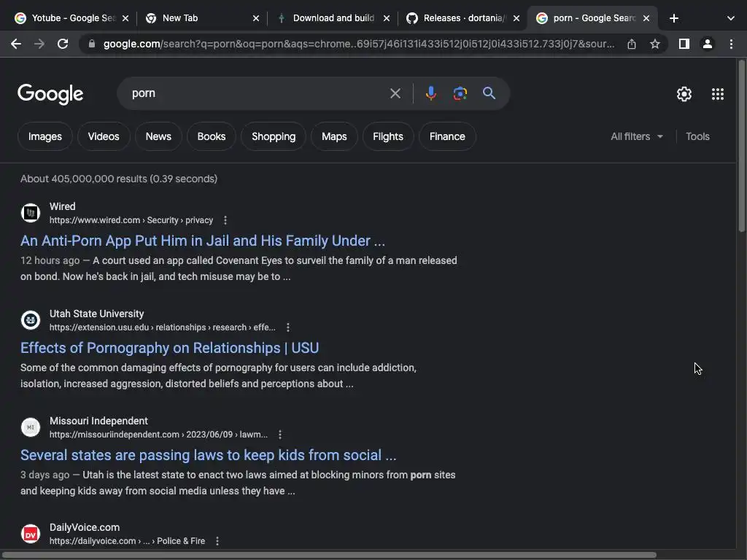Viewport: 747px width, 560px height.
Task: Expand the All filters dropdown
Action: click(x=637, y=136)
